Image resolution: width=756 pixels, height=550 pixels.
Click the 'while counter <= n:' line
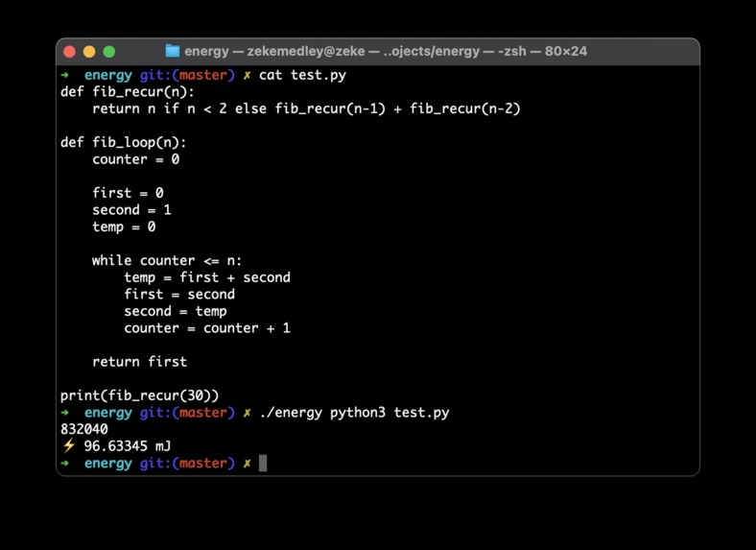pyautogui.click(x=167, y=260)
